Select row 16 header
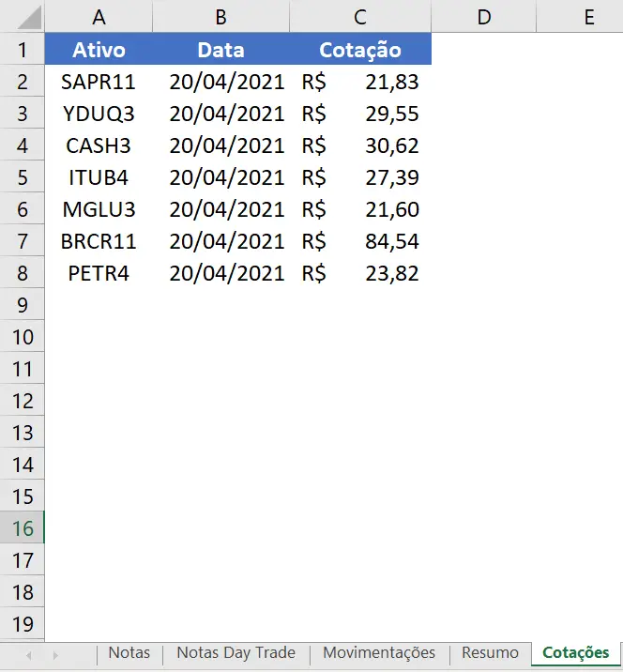 point(23,528)
